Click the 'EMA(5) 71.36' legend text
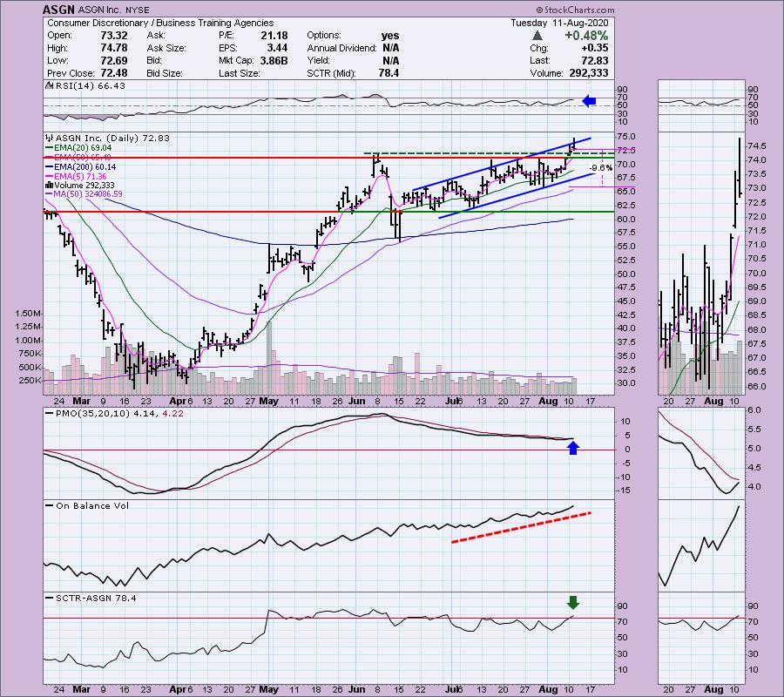Image resolution: width=784 pixels, height=697 pixels. tap(80, 177)
